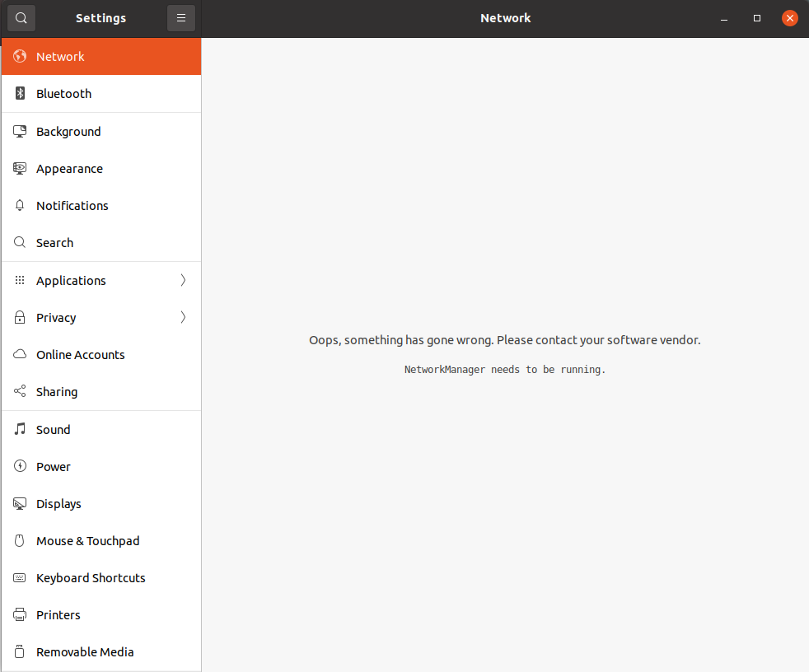Switch to the Notifications panel
This screenshot has width=809, height=672.
(x=101, y=205)
